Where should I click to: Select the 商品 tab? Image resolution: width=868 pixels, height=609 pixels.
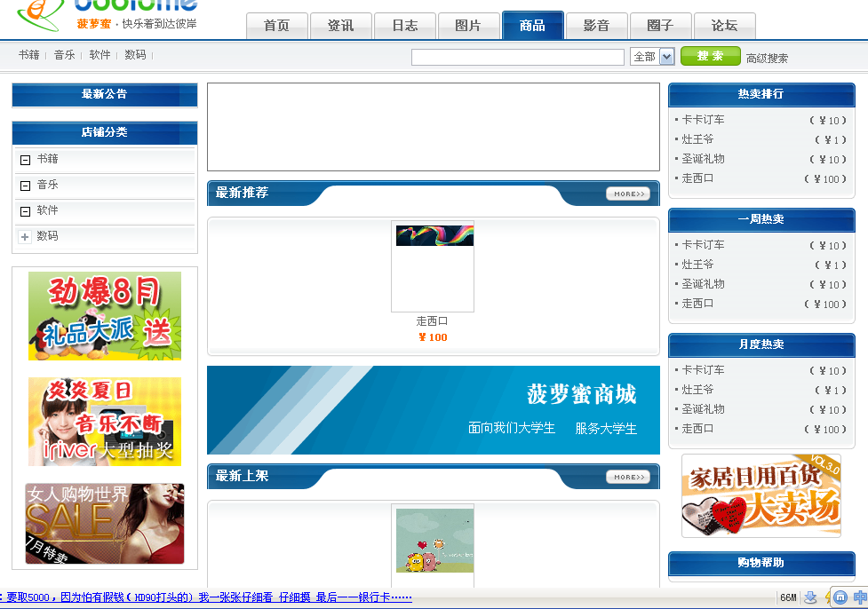[x=532, y=26]
